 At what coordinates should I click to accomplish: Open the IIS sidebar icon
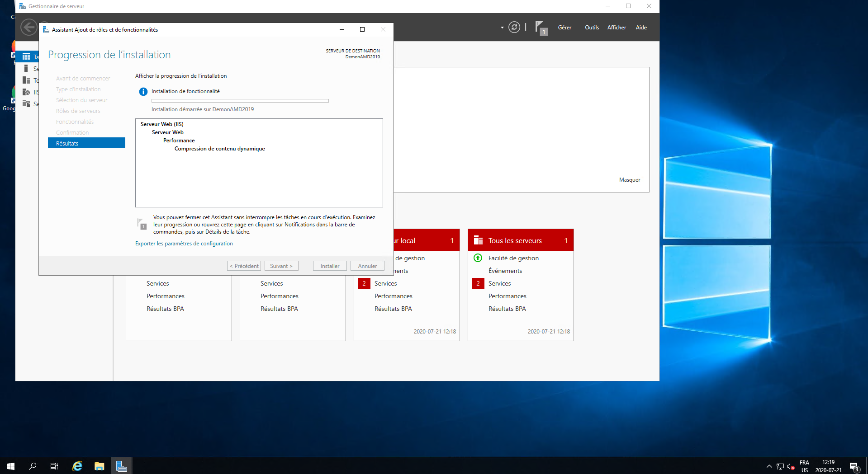[x=26, y=92]
